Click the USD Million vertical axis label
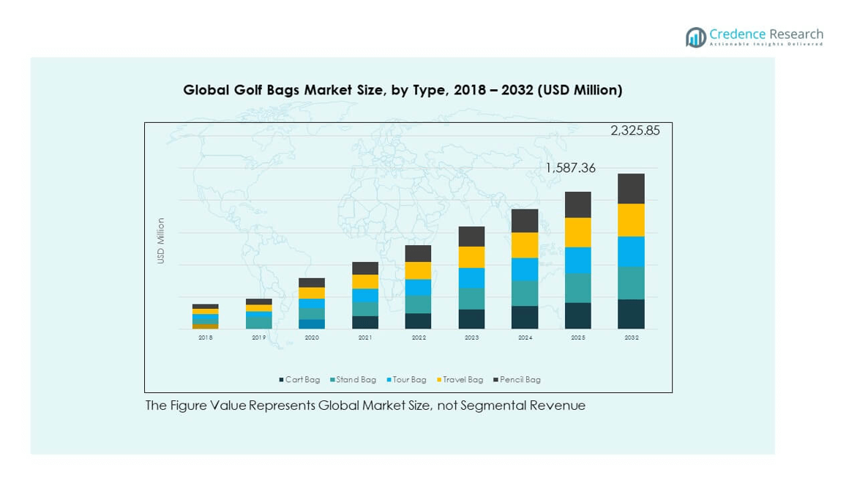Viewport: 868px width, 478px height. coord(161,241)
